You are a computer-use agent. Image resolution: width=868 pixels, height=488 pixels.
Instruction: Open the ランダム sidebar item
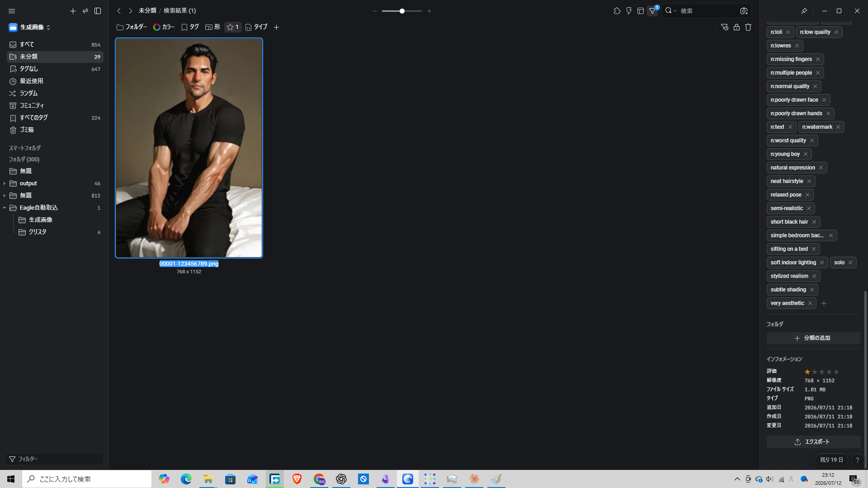point(55,94)
